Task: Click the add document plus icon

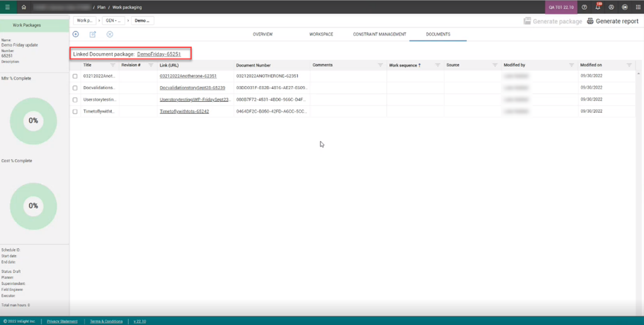Action: pyautogui.click(x=76, y=34)
